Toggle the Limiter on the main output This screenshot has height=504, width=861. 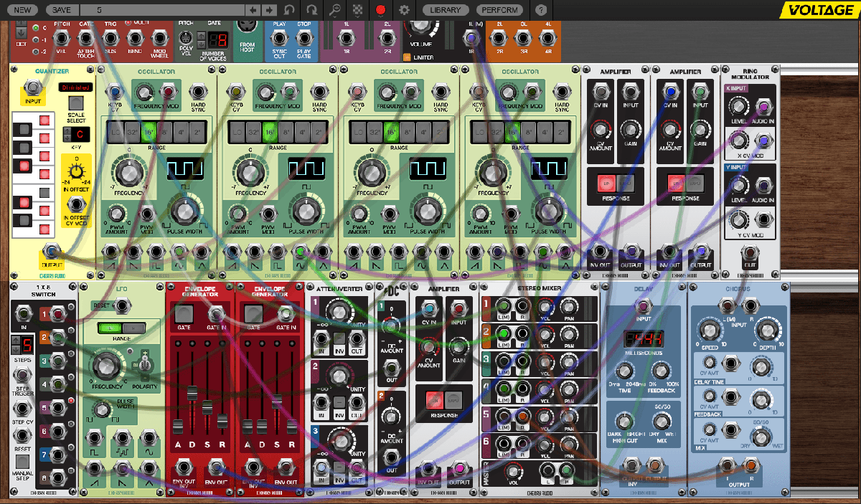click(406, 57)
